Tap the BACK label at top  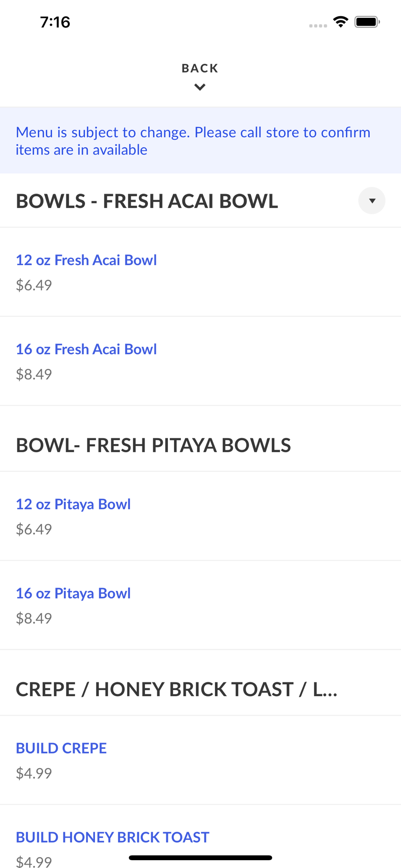200,68
